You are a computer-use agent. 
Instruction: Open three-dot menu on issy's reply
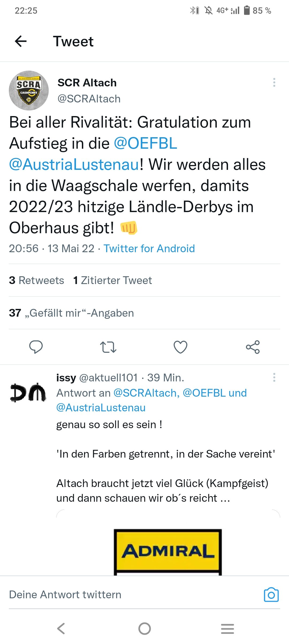(274, 377)
